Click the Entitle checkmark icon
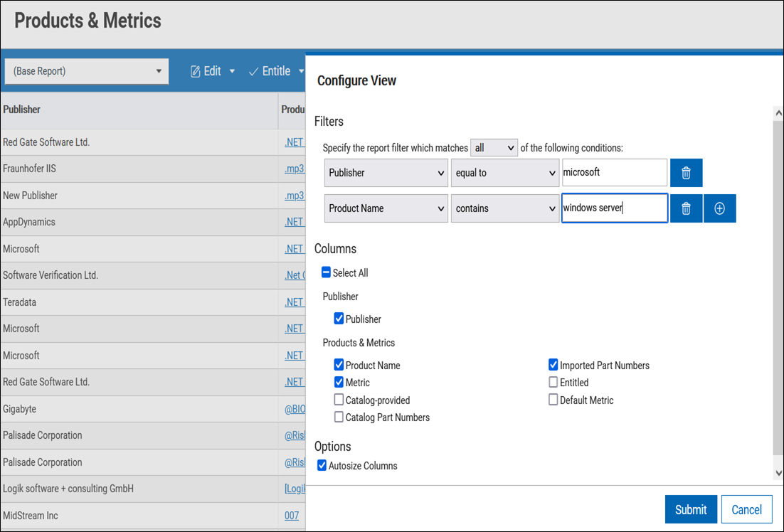 [x=253, y=71]
